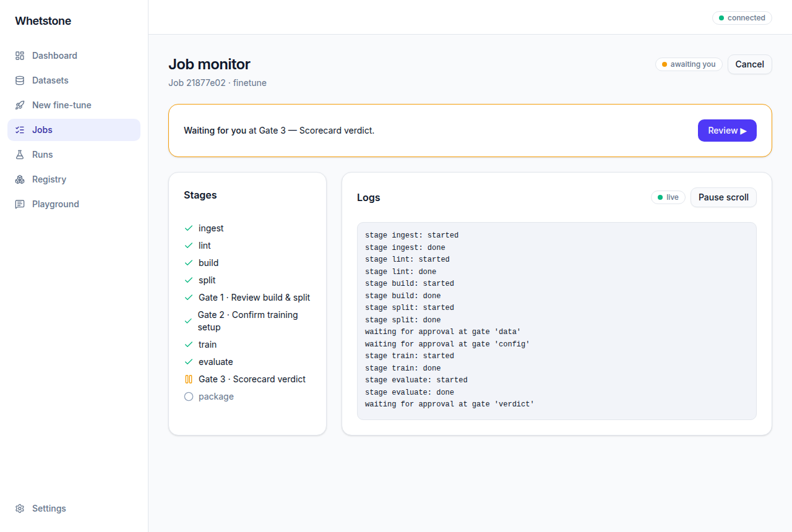792x532 pixels.
Task: Click the awaiting you status badge
Action: pyautogui.click(x=689, y=64)
